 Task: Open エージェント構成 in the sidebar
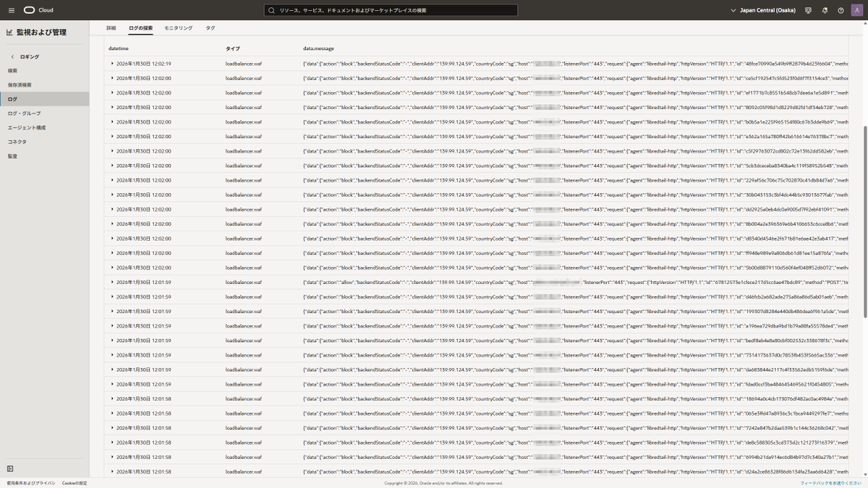coord(26,127)
